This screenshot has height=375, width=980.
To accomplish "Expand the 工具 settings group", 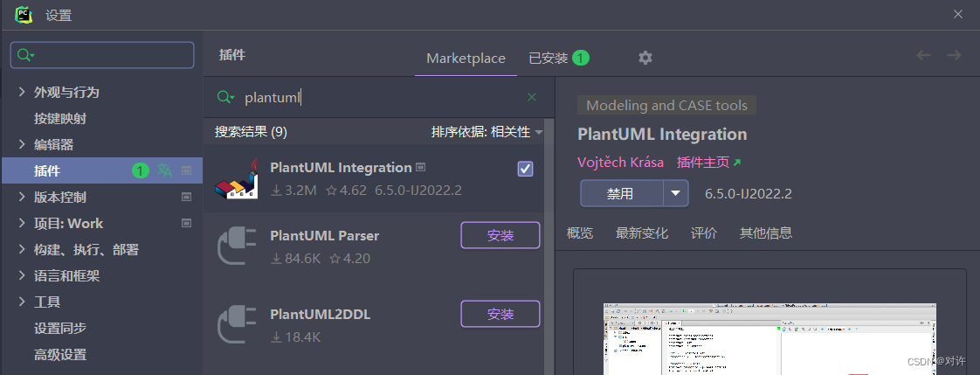I will (x=22, y=302).
